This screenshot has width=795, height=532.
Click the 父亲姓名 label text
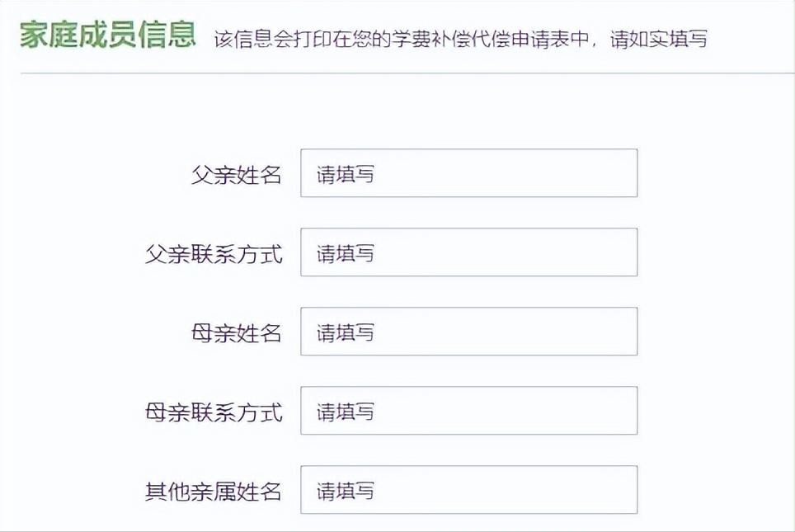click(237, 174)
